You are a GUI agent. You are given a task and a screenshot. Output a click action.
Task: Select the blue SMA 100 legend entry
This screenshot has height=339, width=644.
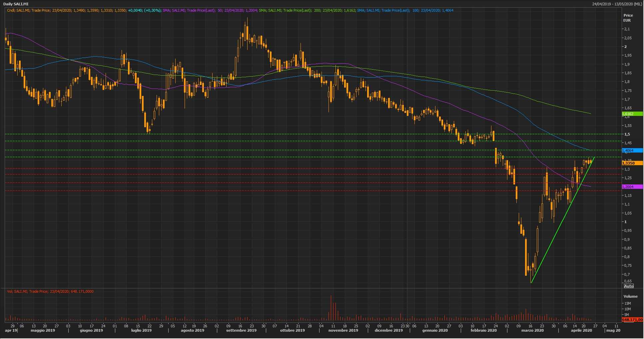(404, 10)
